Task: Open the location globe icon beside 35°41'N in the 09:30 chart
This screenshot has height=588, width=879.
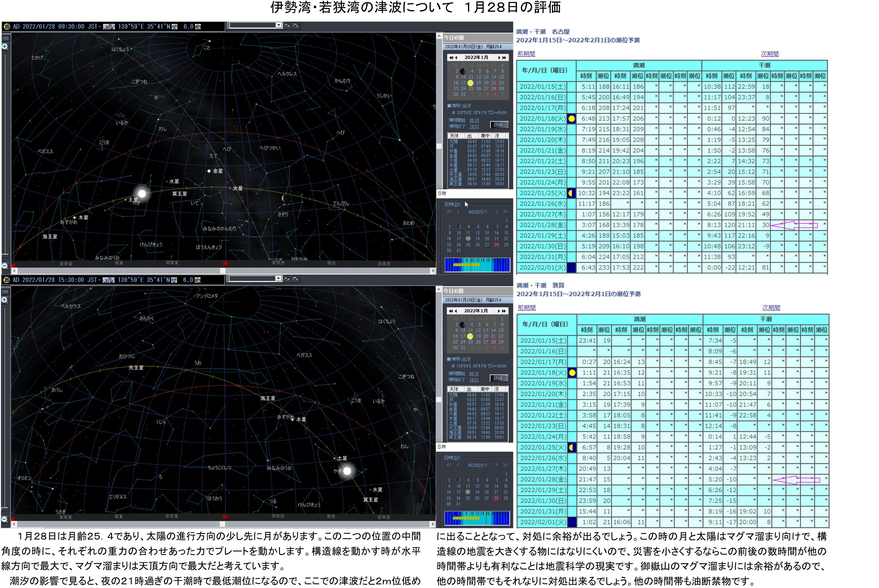Action: [175, 27]
